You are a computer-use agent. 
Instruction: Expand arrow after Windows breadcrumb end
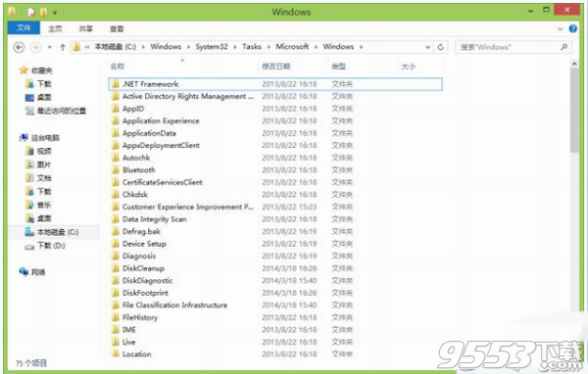coord(361,47)
